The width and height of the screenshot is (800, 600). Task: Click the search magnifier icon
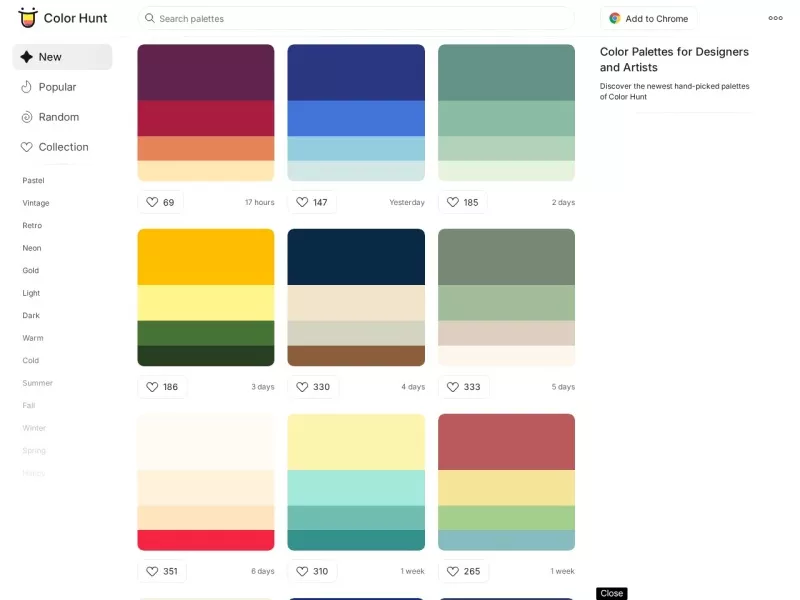pos(149,18)
